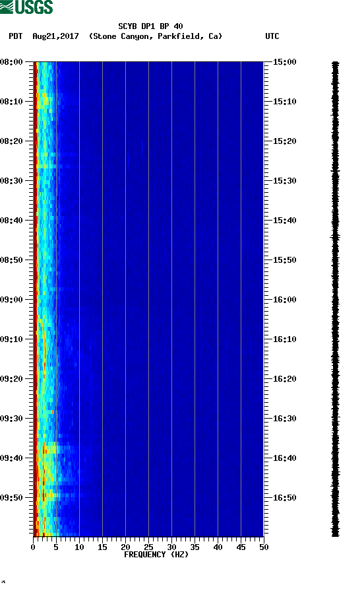Click the 10 Hz frequency axis label
364x589 pixels.
click(79, 547)
